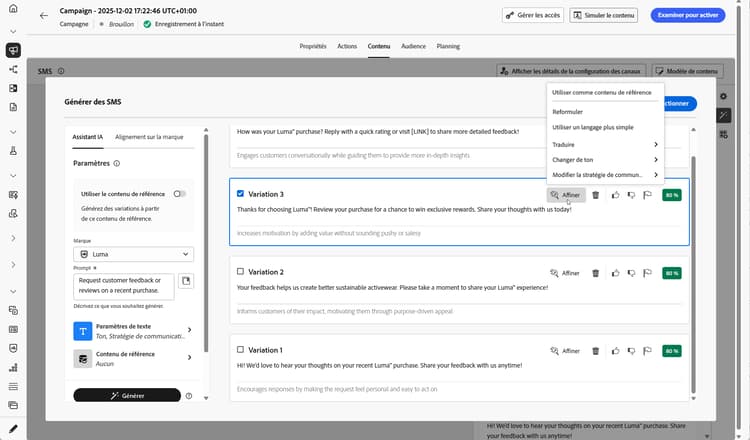The height and width of the screenshot is (440, 750).
Task: Delete Variation 1 with the trash icon
Action: 596,351
